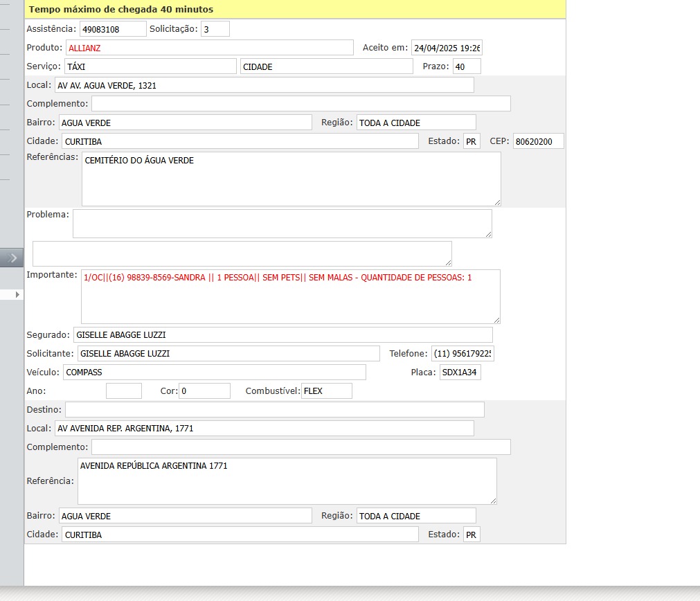Click the Importante textarea resize handle
The image size is (700, 601).
coord(496,319)
